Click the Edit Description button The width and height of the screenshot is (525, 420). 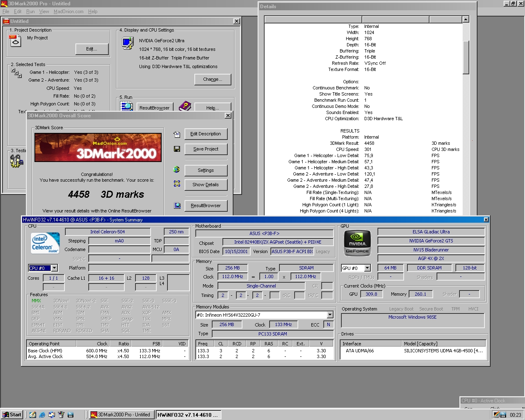click(x=205, y=134)
